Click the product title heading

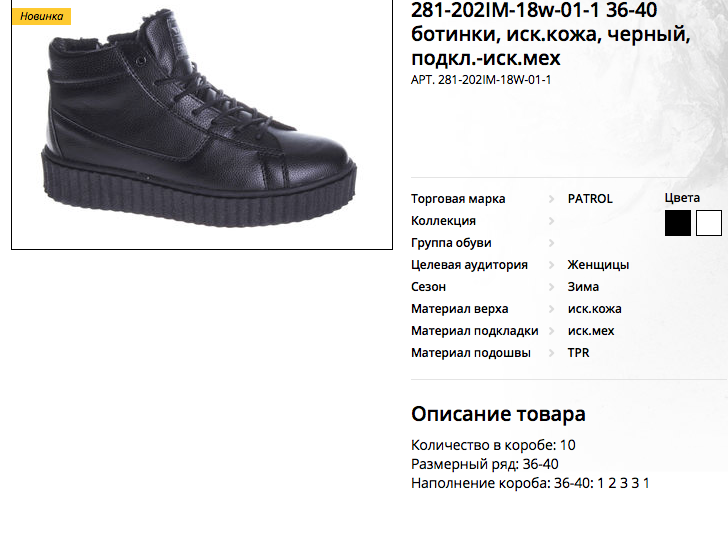(x=551, y=34)
